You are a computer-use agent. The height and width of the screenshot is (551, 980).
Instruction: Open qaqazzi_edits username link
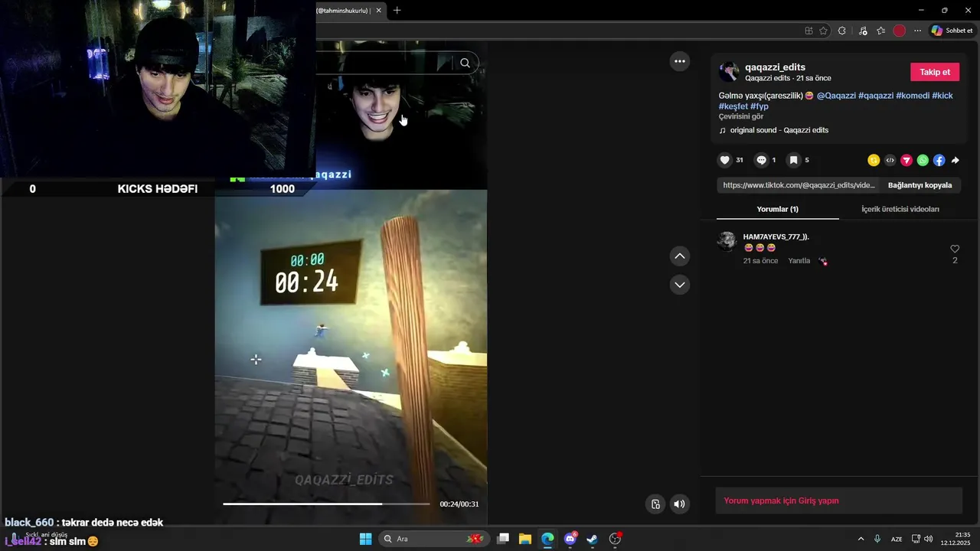click(x=776, y=67)
